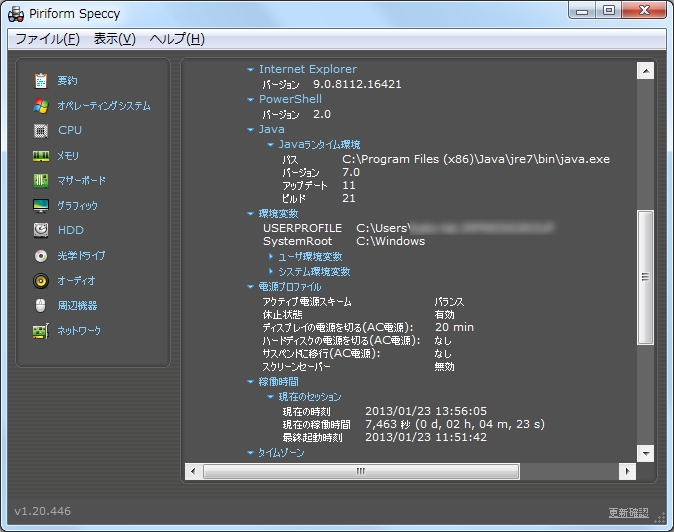
Task: Open the ファイル(F) menu
Action: (47, 39)
